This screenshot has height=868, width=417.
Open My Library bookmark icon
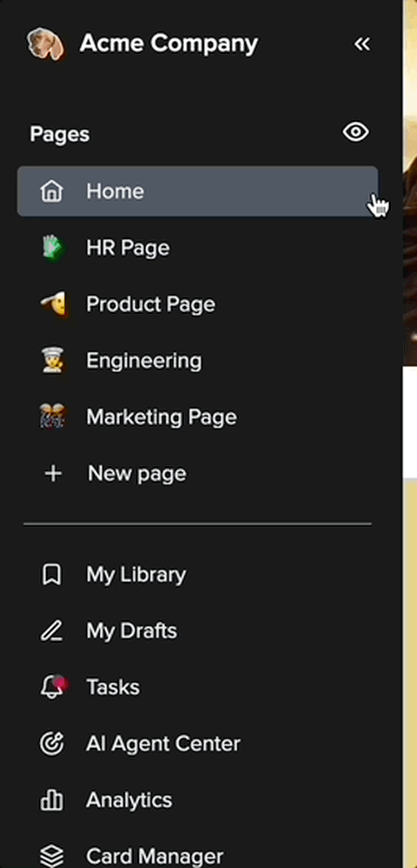tap(52, 575)
